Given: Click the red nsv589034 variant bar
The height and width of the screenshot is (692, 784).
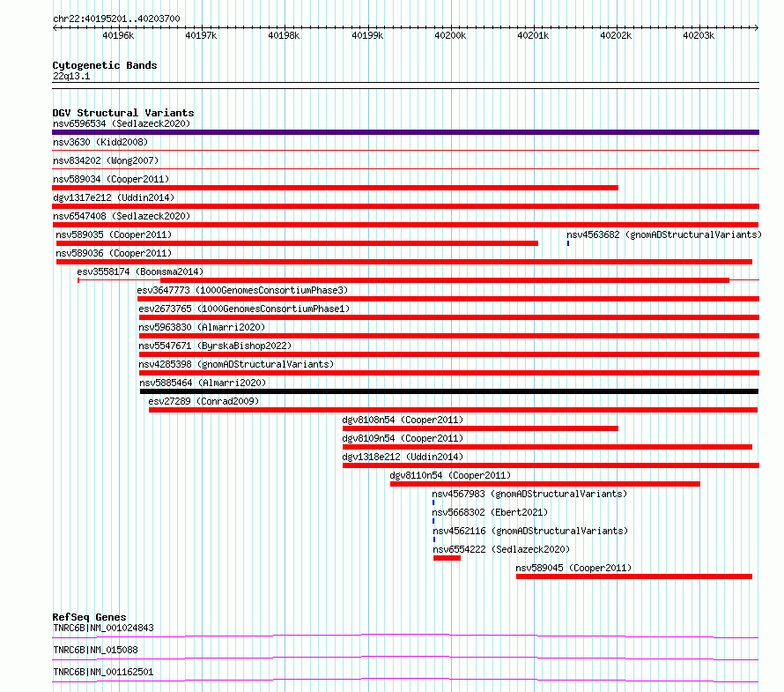Looking at the screenshot, I should [x=335, y=188].
